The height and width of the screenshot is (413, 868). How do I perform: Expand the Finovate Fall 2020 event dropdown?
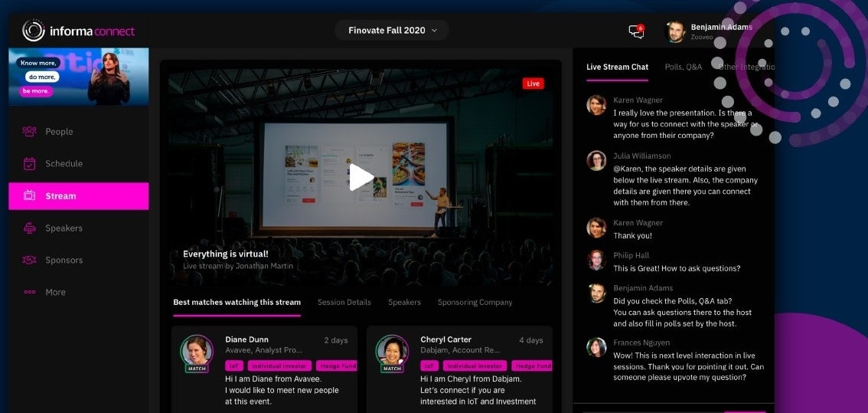point(392,31)
